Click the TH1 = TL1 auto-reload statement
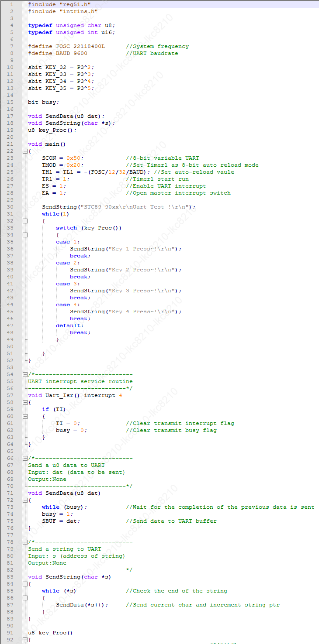 pyautogui.click(x=96, y=172)
